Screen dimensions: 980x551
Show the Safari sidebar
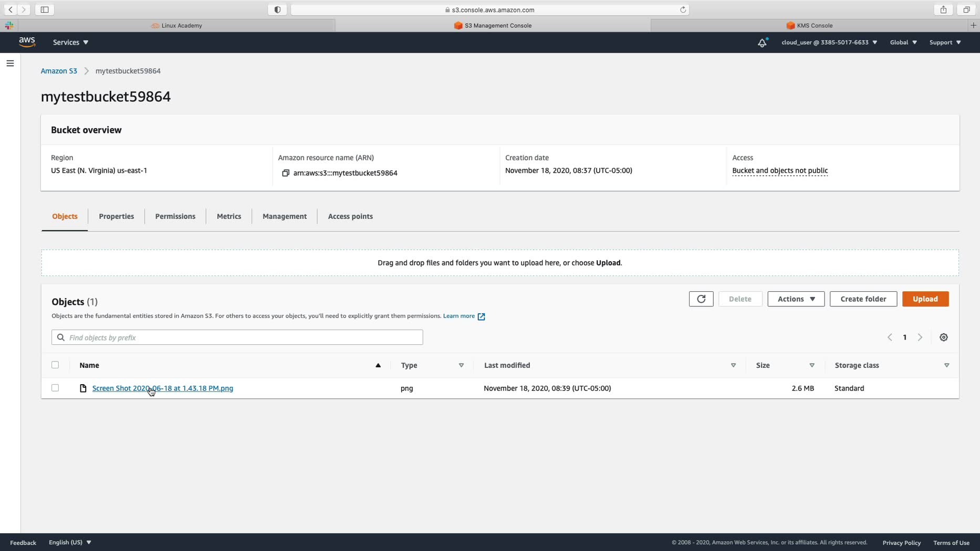pyautogui.click(x=45, y=9)
